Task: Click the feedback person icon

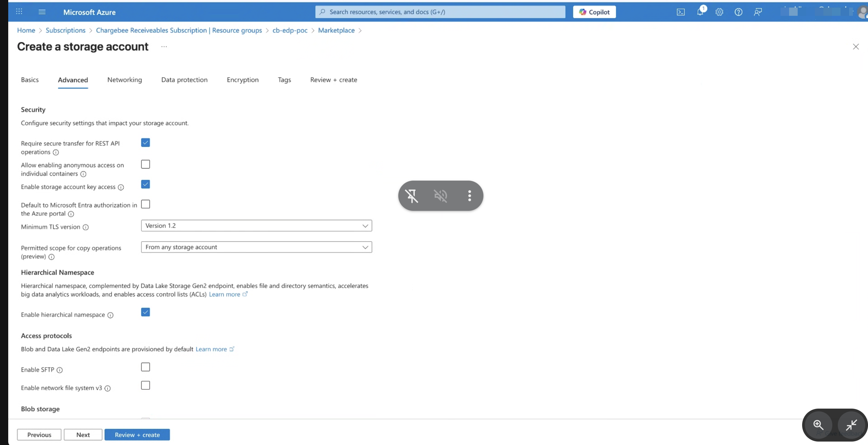Action: point(758,12)
